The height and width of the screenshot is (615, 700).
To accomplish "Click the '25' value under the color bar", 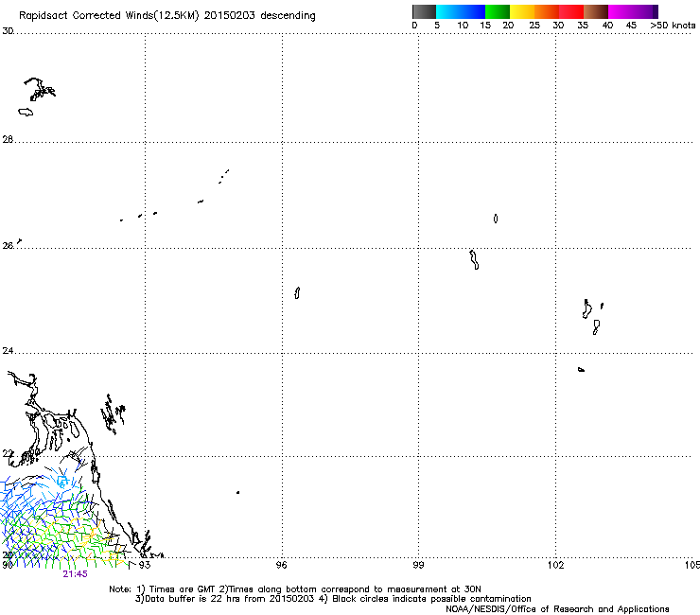I will (534, 26).
